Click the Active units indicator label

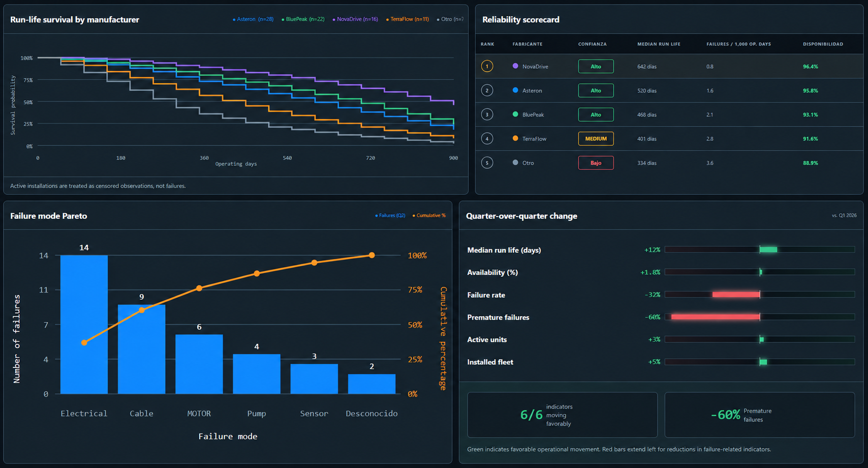(x=487, y=340)
